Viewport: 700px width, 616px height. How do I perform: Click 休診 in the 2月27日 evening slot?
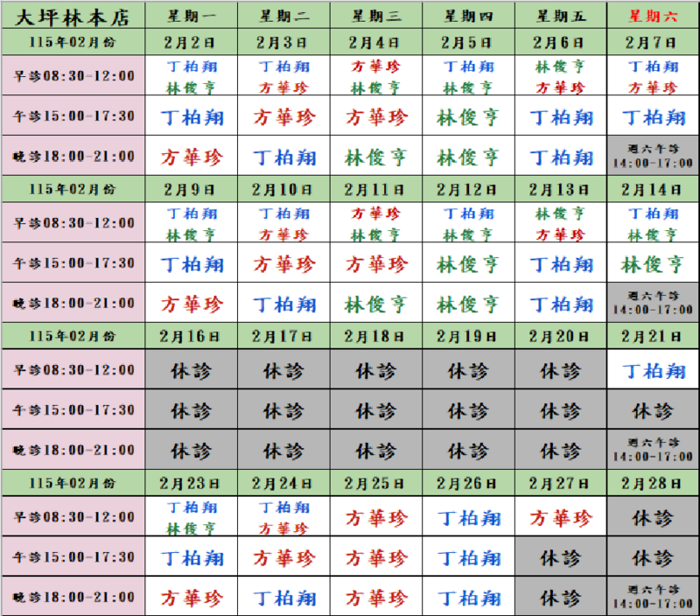560,598
